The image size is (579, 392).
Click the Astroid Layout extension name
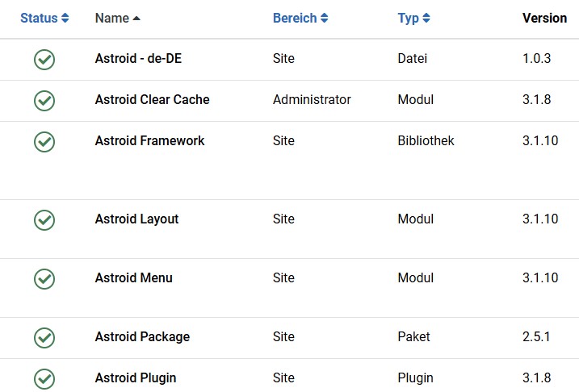click(136, 219)
